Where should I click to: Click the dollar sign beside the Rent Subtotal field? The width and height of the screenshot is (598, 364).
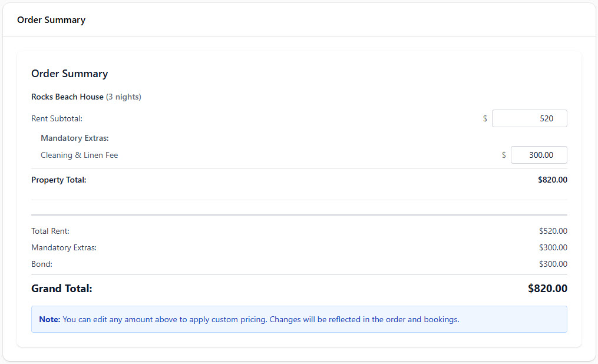(x=485, y=118)
